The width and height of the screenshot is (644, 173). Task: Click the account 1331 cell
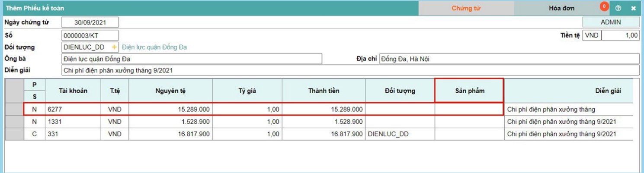pos(73,122)
